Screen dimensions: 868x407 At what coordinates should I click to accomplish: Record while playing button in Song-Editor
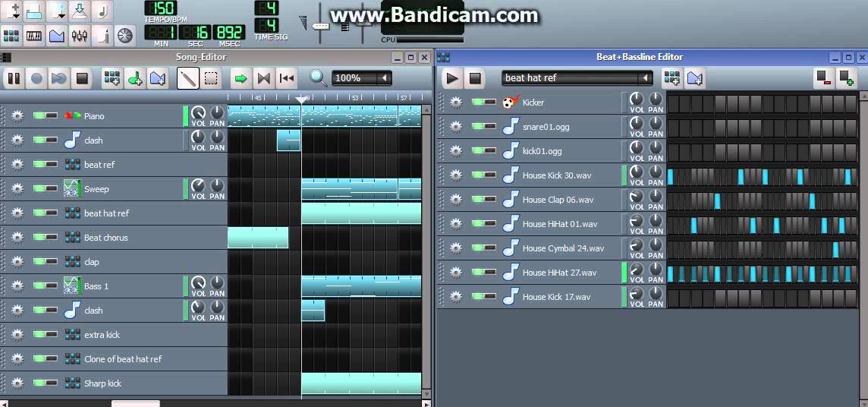(59, 78)
